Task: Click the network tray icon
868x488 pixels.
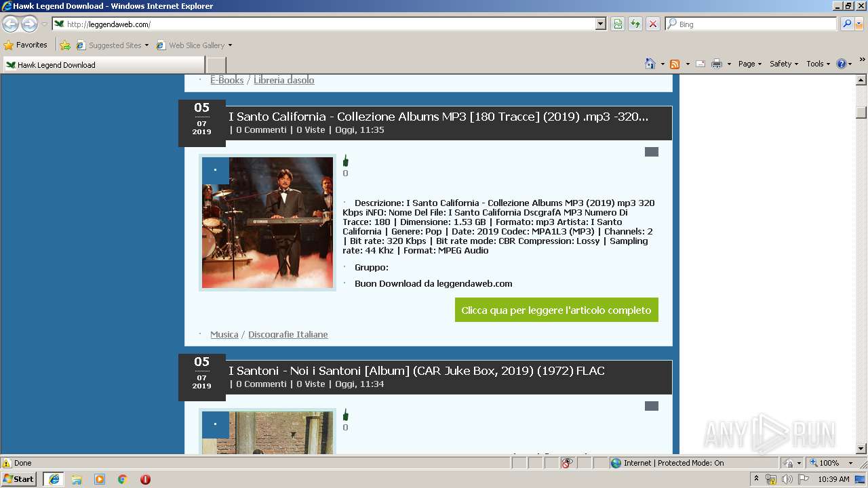Action: coord(771,479)
